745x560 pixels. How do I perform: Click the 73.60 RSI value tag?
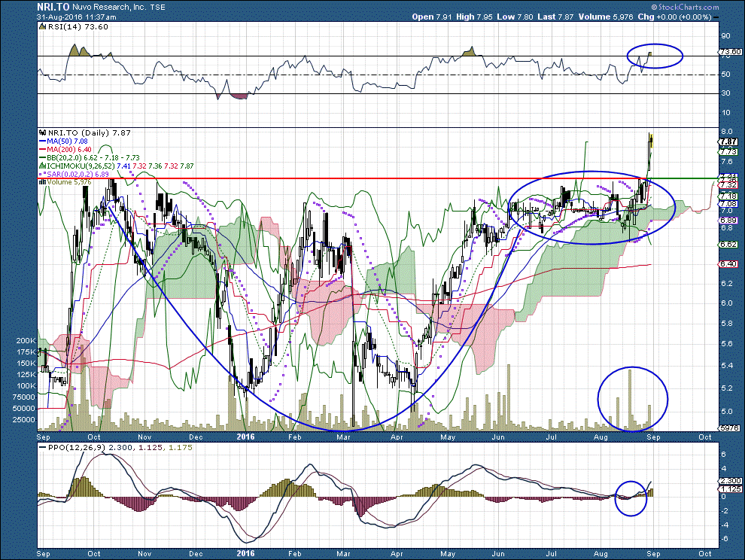point(730,52)
